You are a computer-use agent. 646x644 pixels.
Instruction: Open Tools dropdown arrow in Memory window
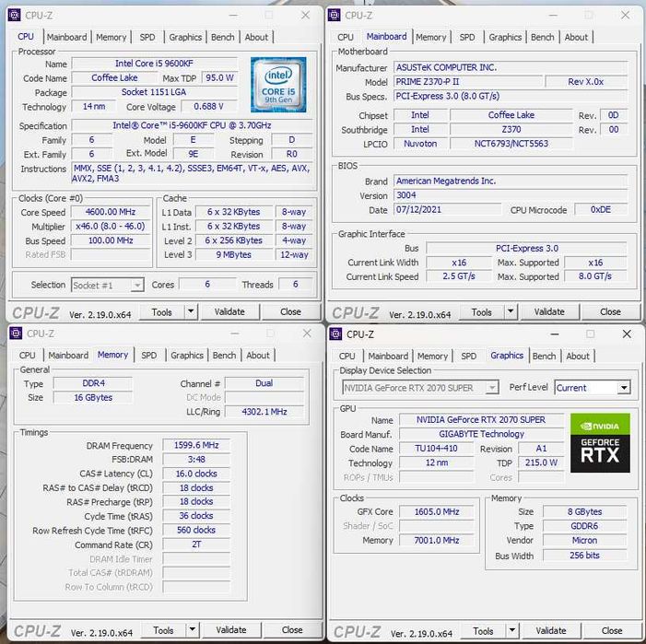pos(193,630)
